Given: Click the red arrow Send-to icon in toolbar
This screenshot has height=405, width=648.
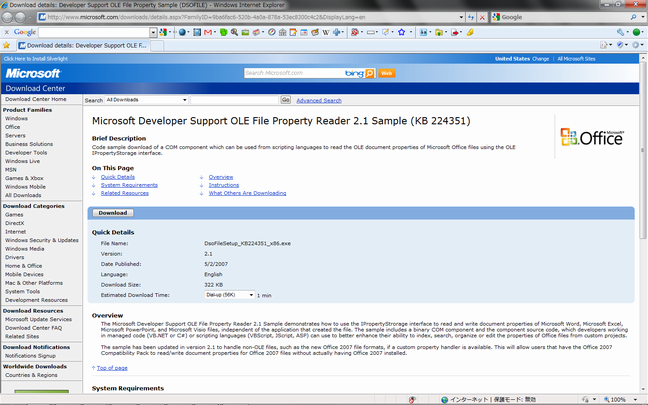Looking at the screenshot, I should coord(455,32).
